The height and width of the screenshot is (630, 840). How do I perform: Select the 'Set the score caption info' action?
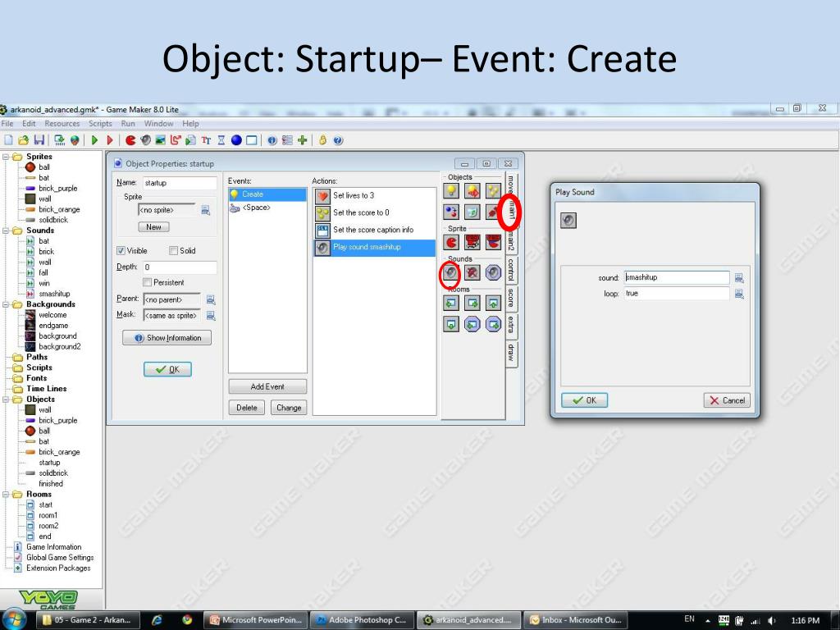pos(374,230)
